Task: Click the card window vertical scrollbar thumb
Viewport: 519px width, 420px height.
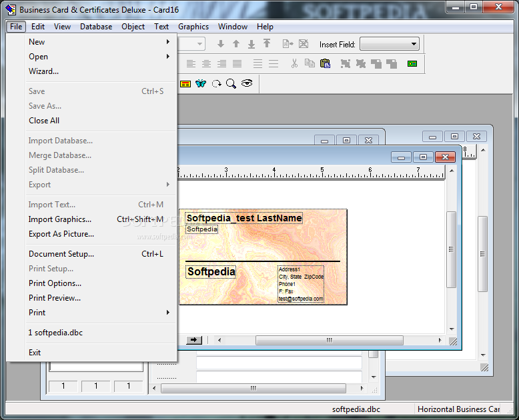Action: (452, 250)
